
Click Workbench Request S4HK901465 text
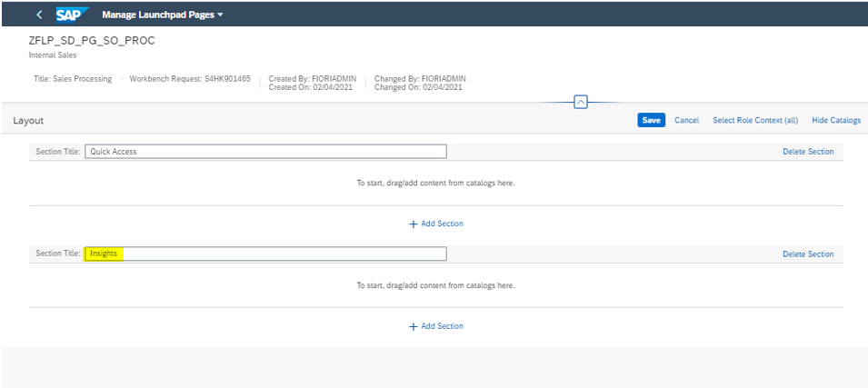(190, 79)
